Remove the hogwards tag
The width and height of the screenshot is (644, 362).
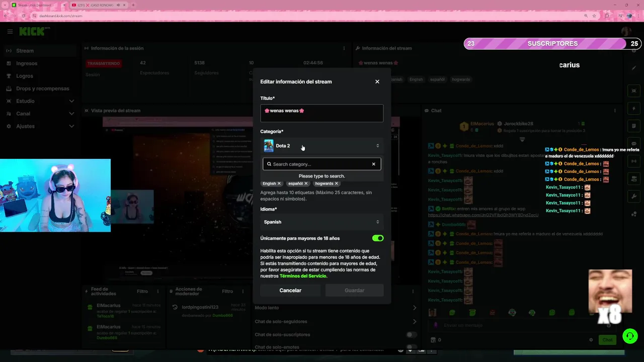pos(337,184)
